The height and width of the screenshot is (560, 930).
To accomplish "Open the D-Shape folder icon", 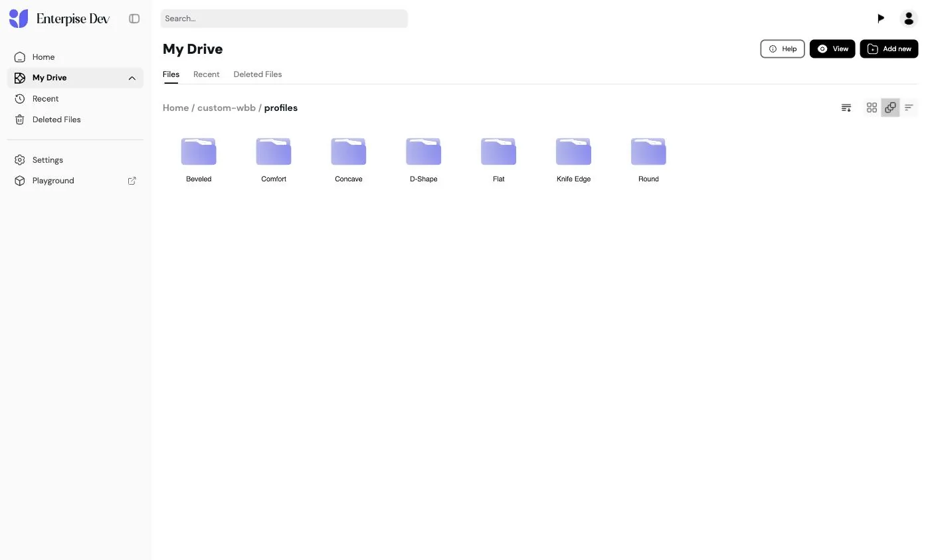I will [424, 151].
